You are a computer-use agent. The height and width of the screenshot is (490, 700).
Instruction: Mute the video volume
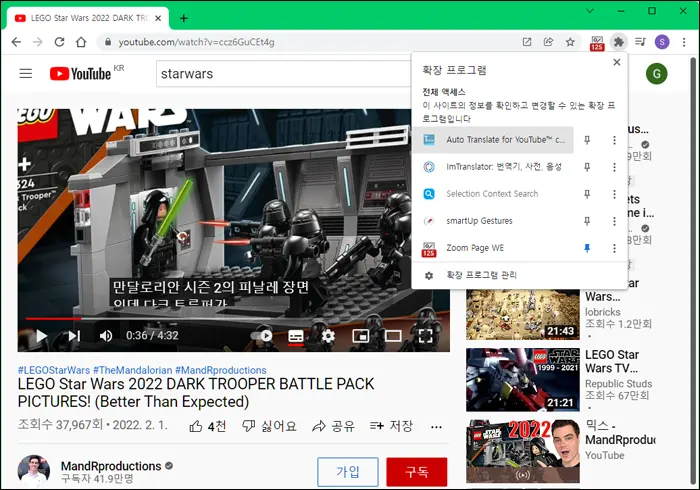pyautogui.click(x=106, y=336)
